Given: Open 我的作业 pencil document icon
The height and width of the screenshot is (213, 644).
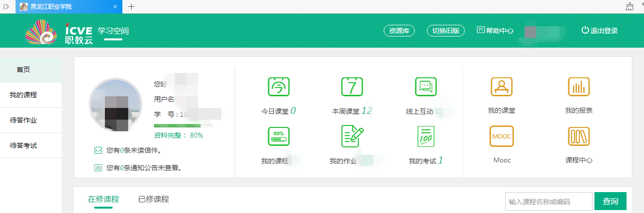Looking at the screenshot, I should pos(352,136).
